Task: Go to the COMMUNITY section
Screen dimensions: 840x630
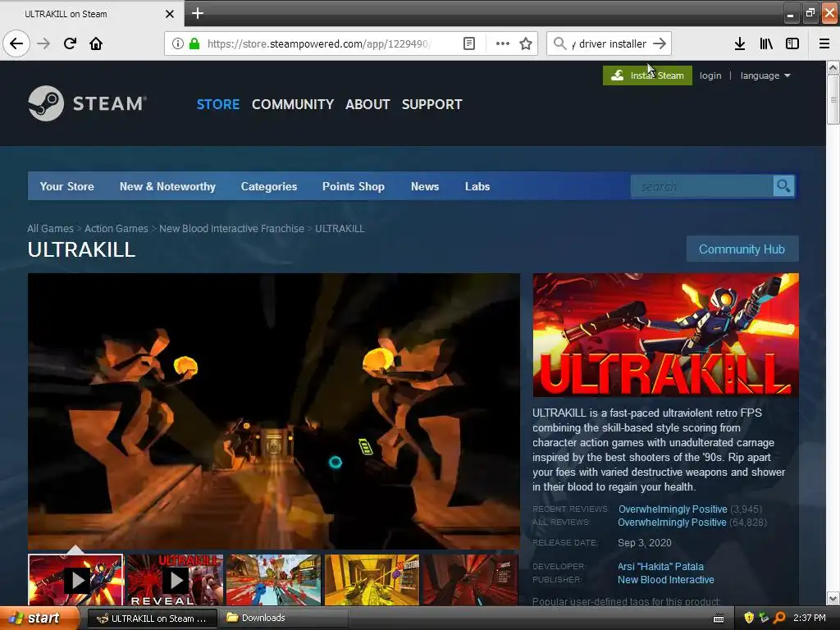Action: [x=293, y=104]
